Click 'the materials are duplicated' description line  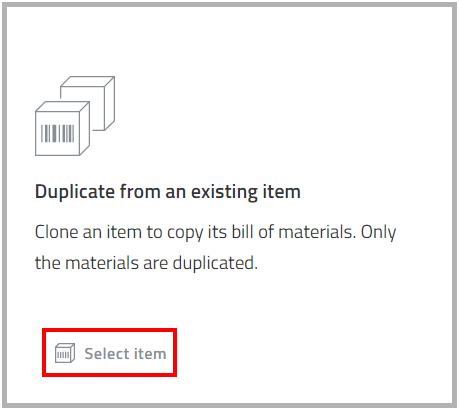[146, 263]
